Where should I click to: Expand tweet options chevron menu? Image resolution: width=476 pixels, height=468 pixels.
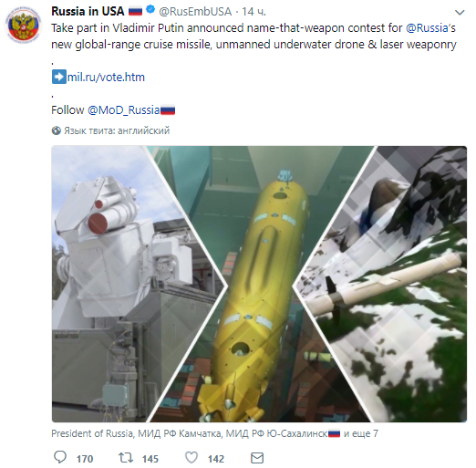pyautogui.click(x=460, y=13)
